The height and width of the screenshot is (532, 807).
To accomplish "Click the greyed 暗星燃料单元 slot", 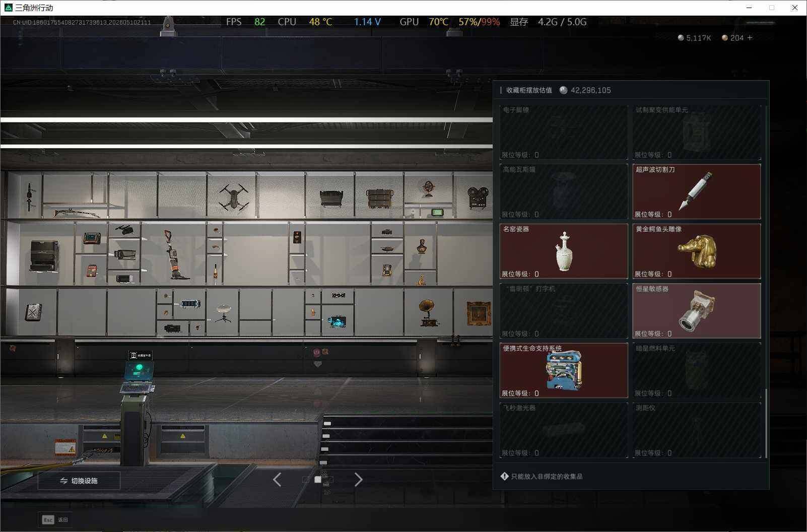I will [697, 370].
